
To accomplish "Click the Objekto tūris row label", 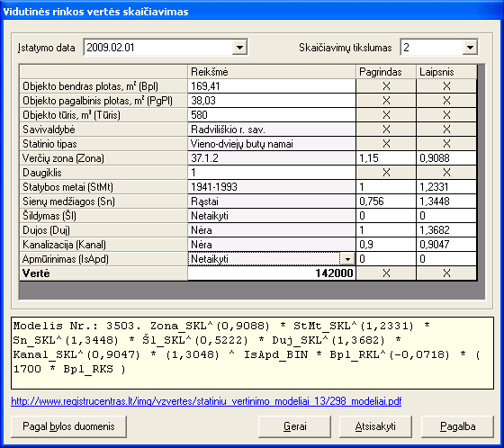I will pos(103,115).
